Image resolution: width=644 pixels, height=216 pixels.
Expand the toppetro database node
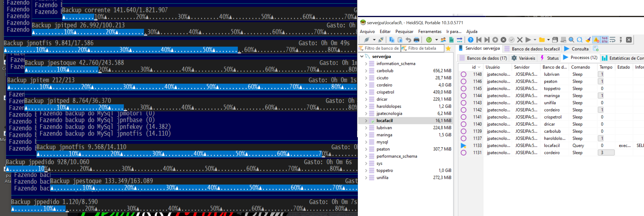pos(366,170)
